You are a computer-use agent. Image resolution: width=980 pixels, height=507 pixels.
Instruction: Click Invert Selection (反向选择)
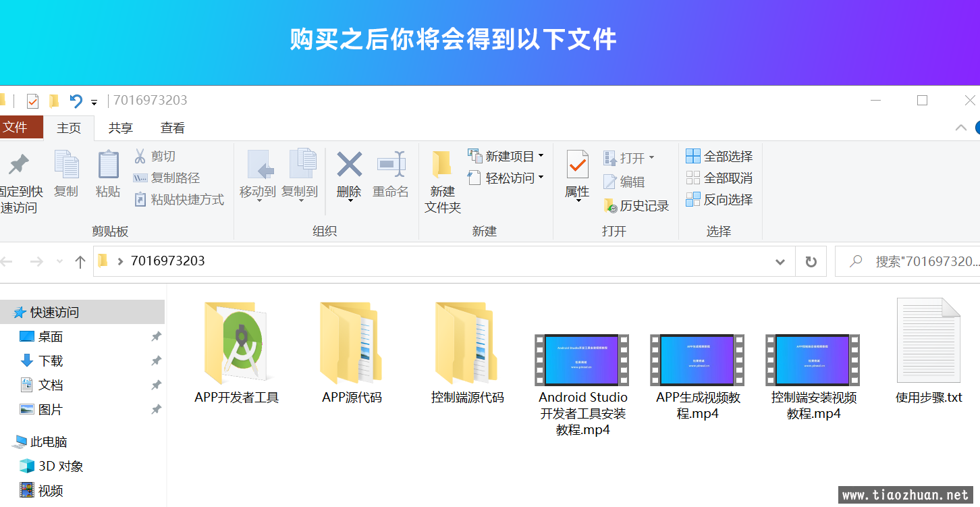point(719,200)
